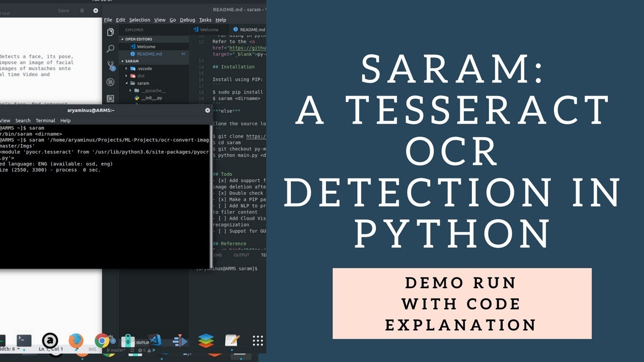Viewport: 644px width, 362px height.
Task: Open the Terminal menu in terminal window
Action: [45, 121]
